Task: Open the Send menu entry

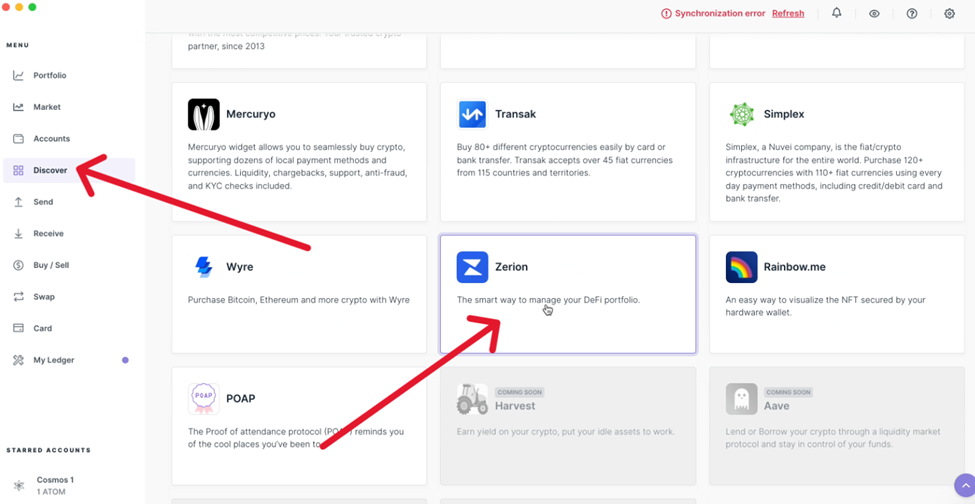Action: (43, 202)
